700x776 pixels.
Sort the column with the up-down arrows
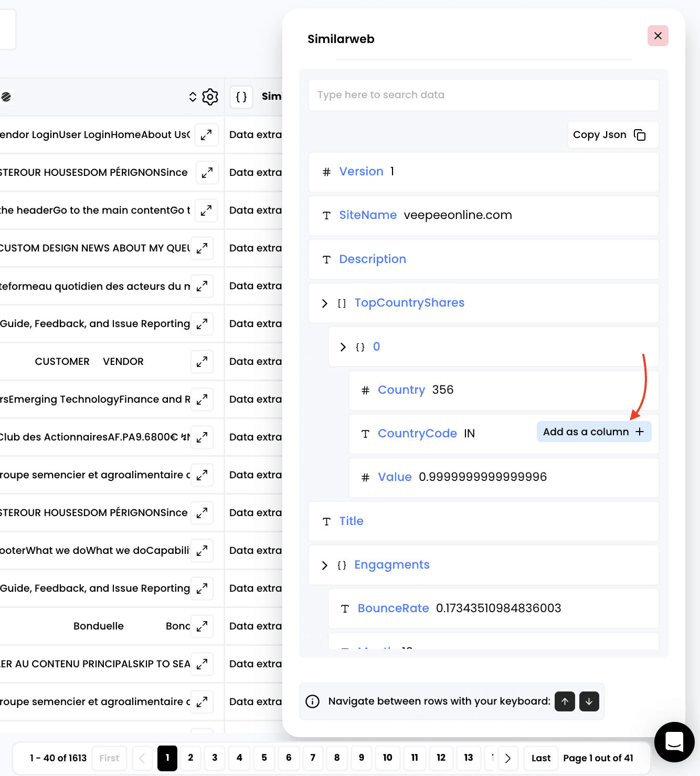pos(193,97)
